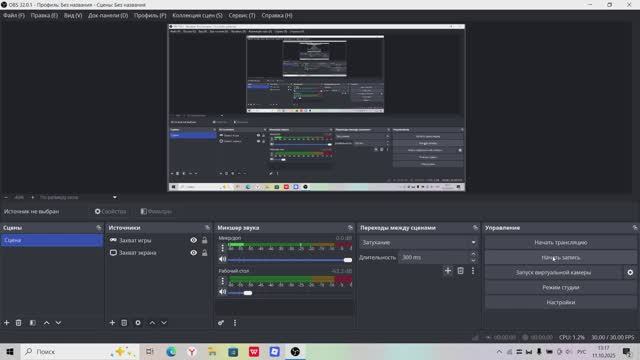Increase transition duration with up arrow
Screen dimensions: 640x360
pyautogui.click(x=473, y=254)
